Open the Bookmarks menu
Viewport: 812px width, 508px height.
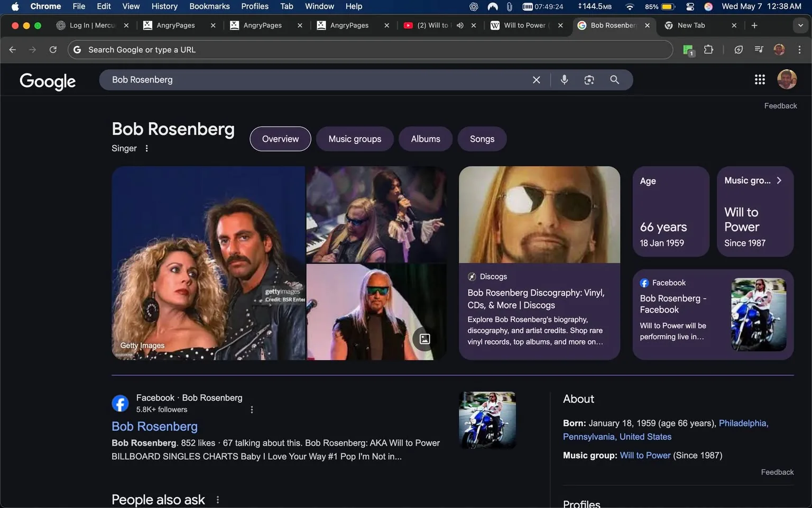[x=209, y=6]
